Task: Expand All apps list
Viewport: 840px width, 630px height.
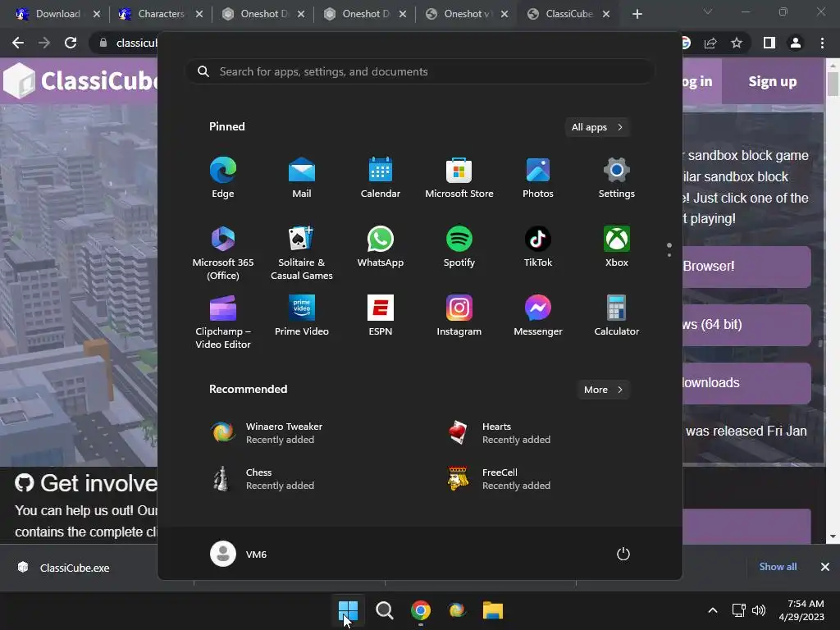Action: (x=597, y=127)
